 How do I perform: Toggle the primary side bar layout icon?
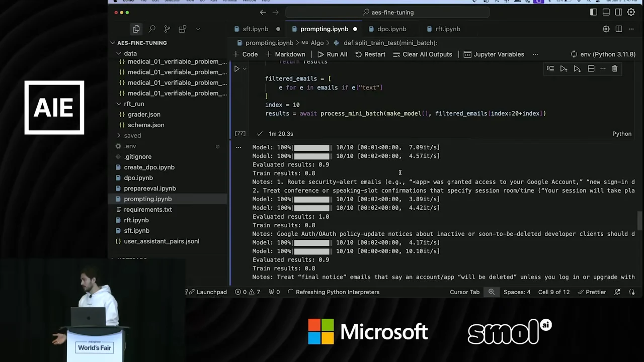coord(594,12)
